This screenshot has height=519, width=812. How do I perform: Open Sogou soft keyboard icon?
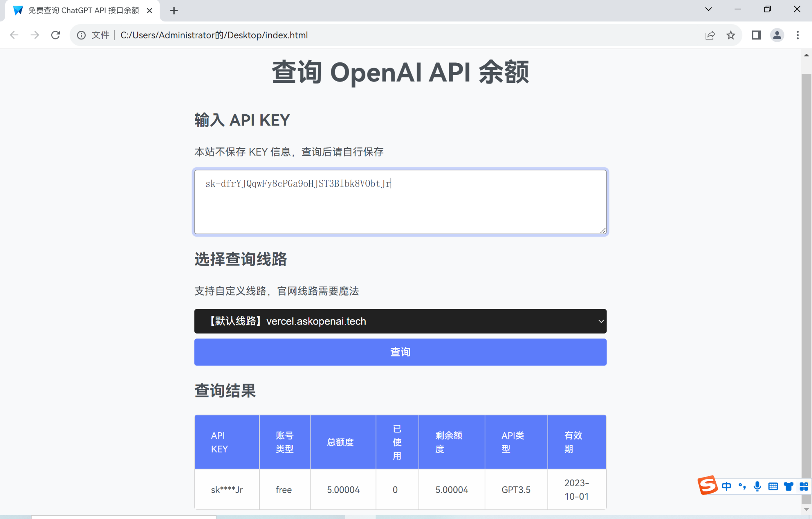click(773, 486)
